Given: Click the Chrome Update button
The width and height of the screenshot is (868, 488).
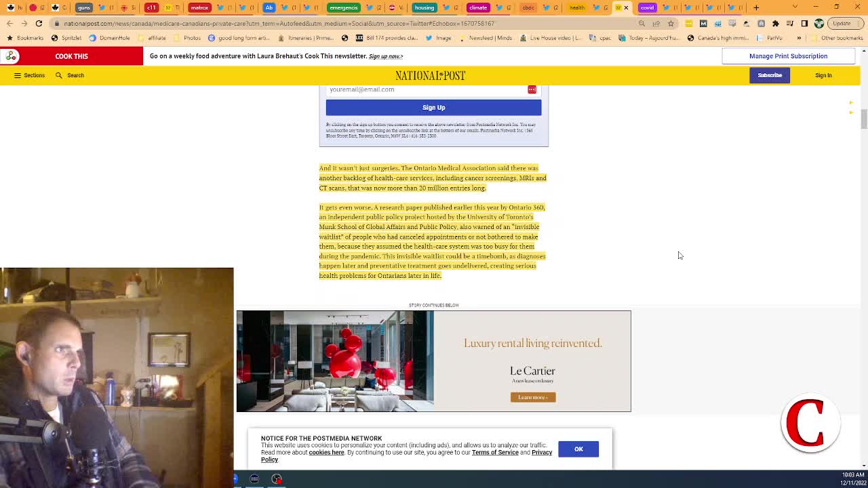Looking at the screenshot, I should pos(842,23).
